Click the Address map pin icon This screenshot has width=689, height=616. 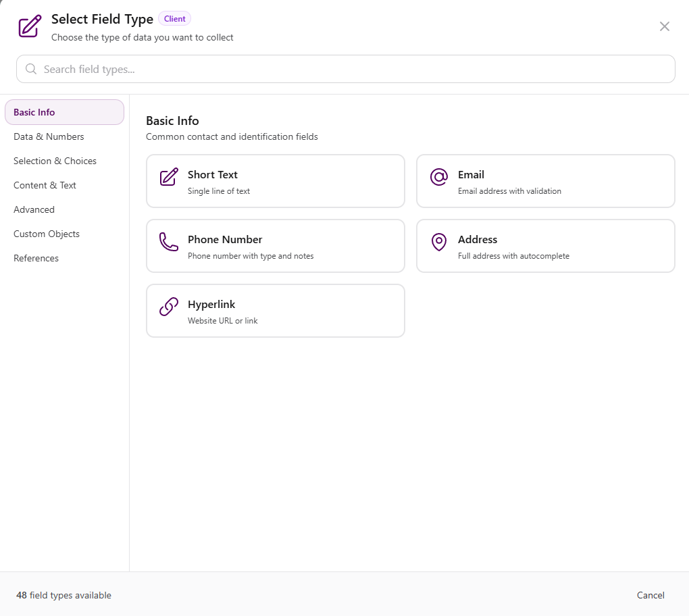tap(439, 242)
